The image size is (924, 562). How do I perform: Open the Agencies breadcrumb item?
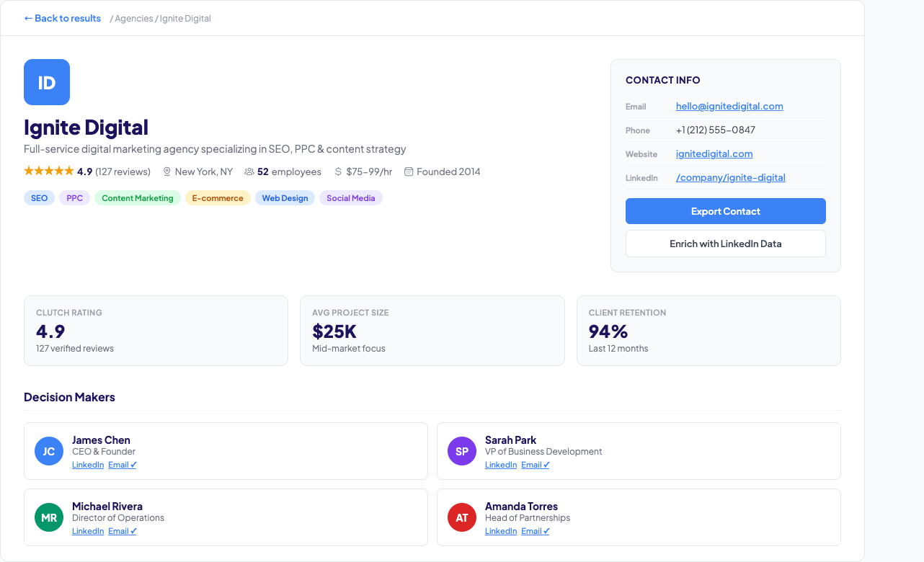coord(133,18)
